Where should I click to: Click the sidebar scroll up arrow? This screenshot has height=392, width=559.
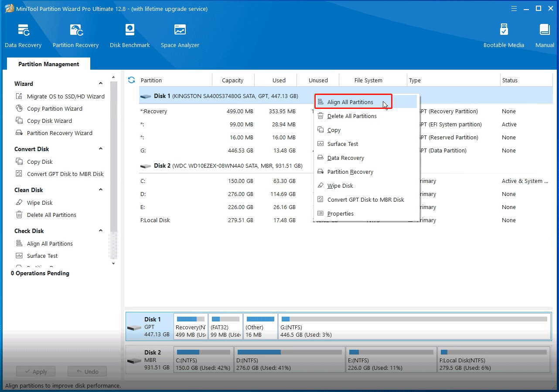tap(114, 78)
